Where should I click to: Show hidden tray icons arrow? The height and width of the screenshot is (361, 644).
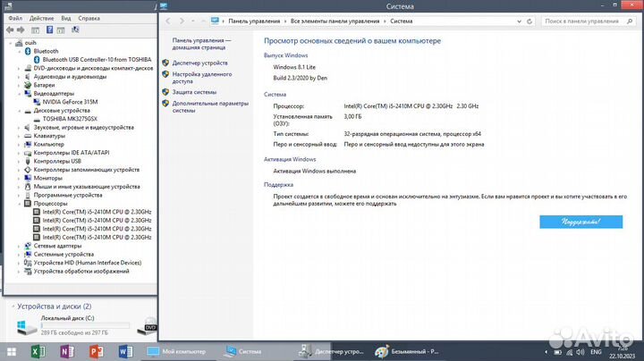pyautogui.click(x=546, y=352)
